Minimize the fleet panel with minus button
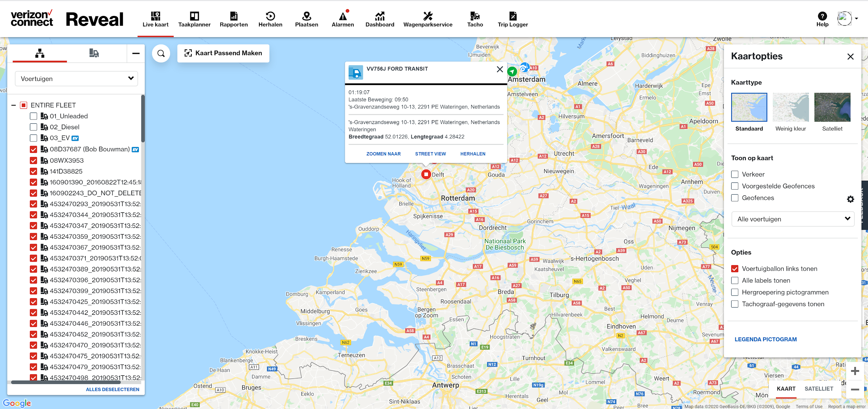The height and width of the screenshot is (409, 868). pos(136,53)
